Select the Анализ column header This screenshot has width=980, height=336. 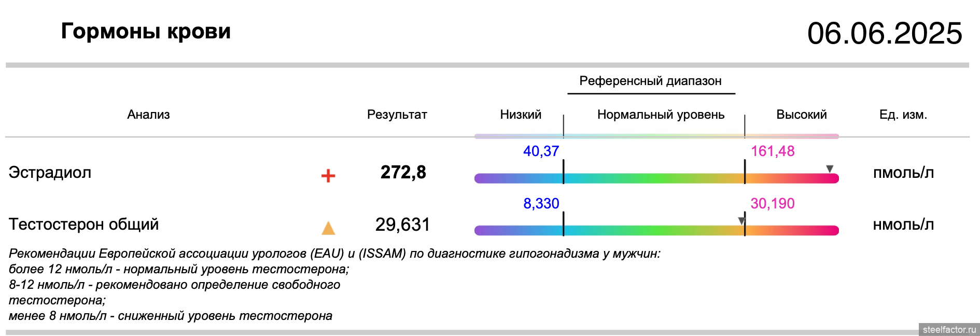click(x=148, y=115)
